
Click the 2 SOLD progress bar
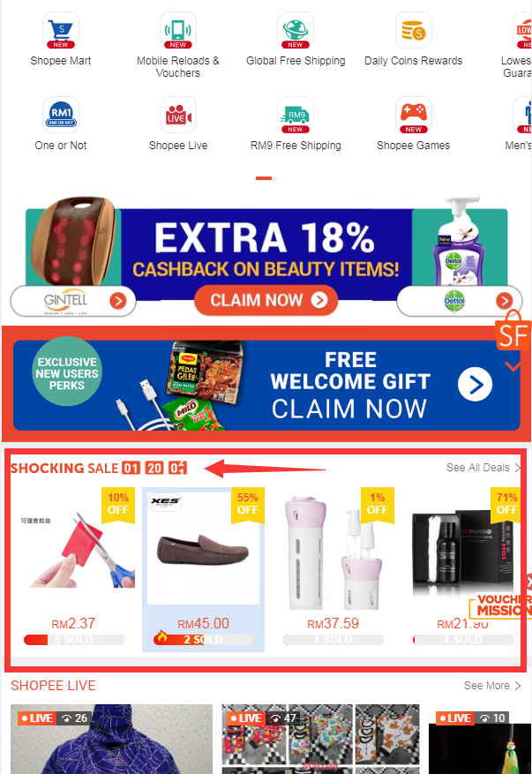(x=203, y=640)
